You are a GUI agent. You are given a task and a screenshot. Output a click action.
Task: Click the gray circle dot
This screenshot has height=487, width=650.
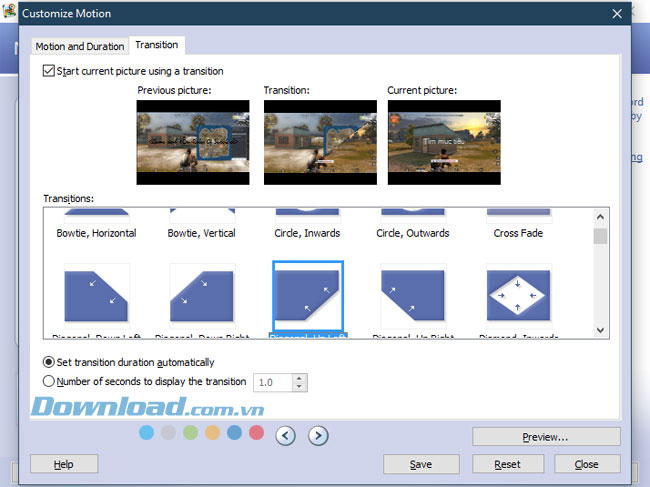168,433
